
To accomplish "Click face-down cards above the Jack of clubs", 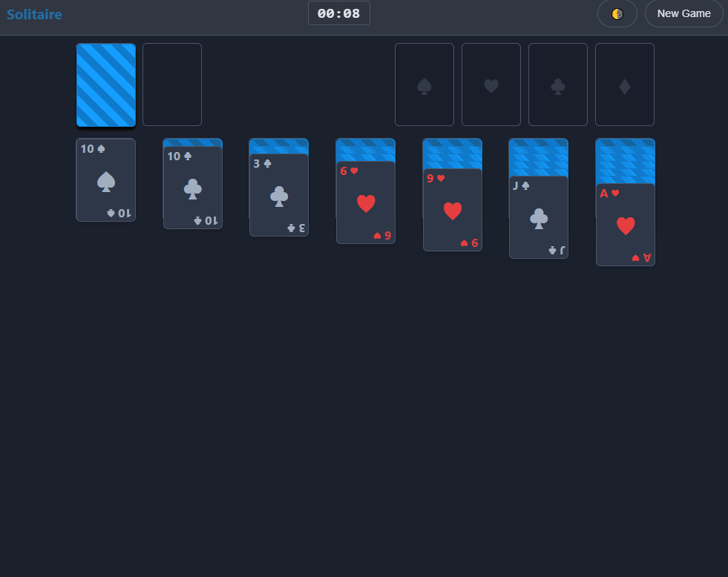I will click(x=539, y=157).
